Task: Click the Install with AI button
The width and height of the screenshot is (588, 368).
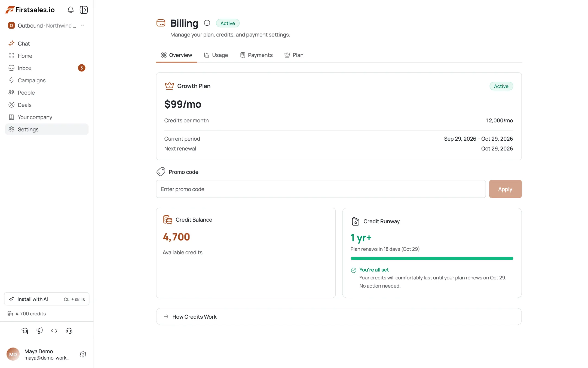Action: [47, 299]
